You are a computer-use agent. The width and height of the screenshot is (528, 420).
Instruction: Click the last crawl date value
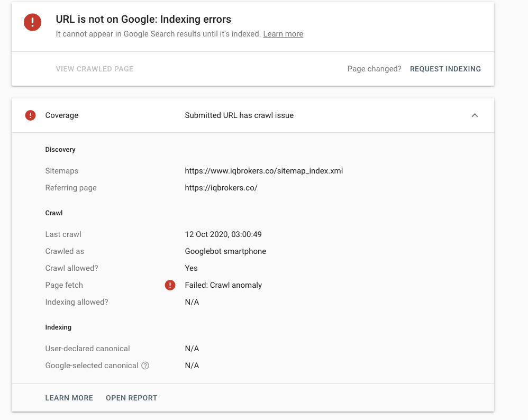(223, 234)
